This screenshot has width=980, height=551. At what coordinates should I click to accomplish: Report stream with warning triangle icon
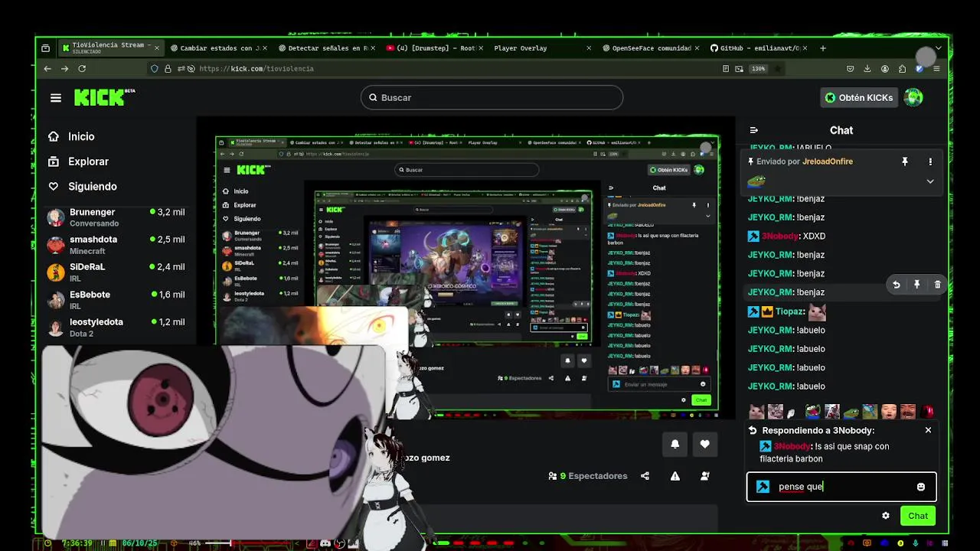[675, 476]
